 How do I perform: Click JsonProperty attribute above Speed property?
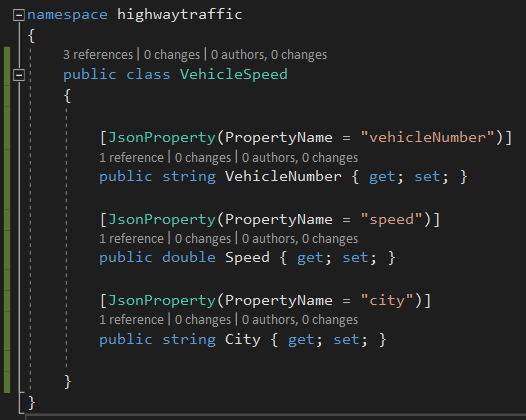click(162, 219)
